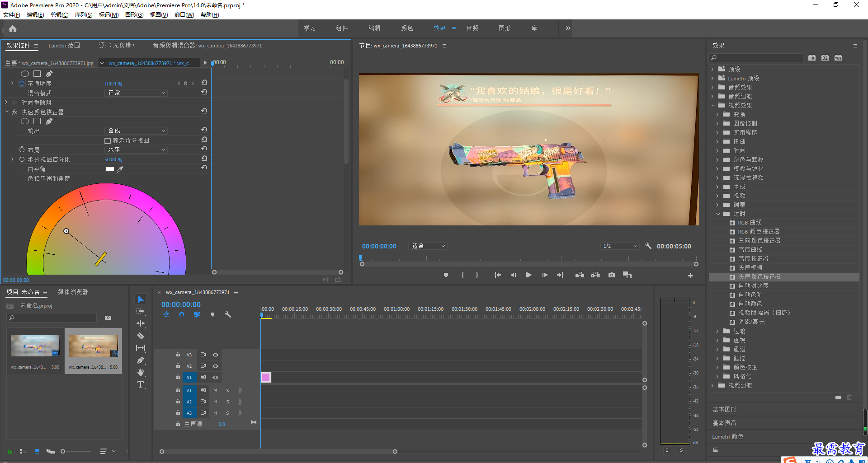Open the playback resolution 1/2 dropdown
This screenshot has height=463, width=868.
620,246
